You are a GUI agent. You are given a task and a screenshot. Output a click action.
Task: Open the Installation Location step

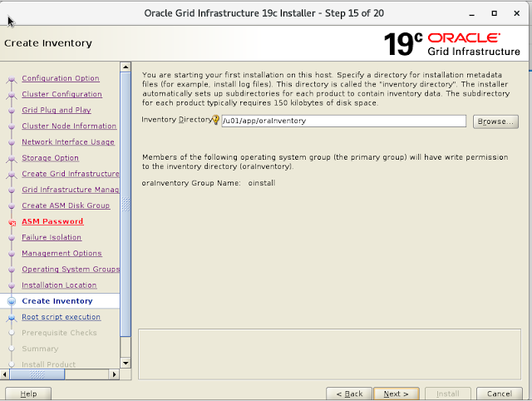pos(59,285)
